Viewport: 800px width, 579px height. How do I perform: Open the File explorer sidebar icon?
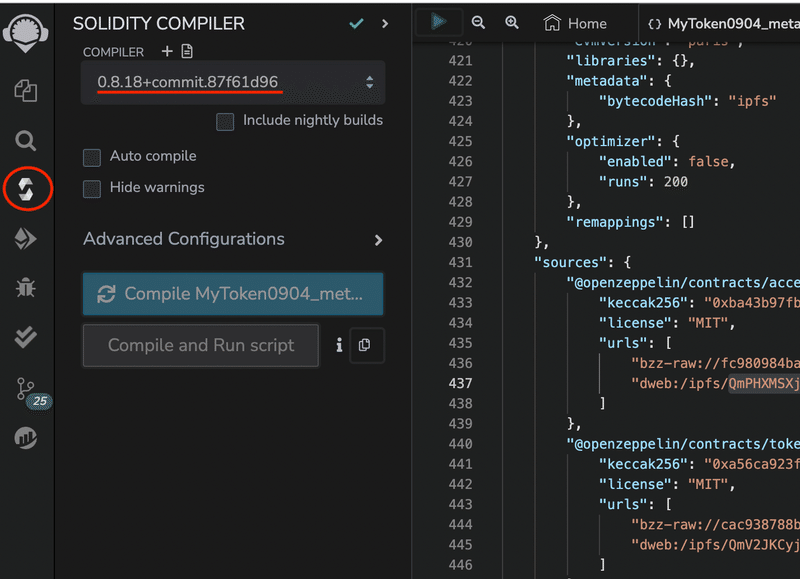(x=26, y=91)
